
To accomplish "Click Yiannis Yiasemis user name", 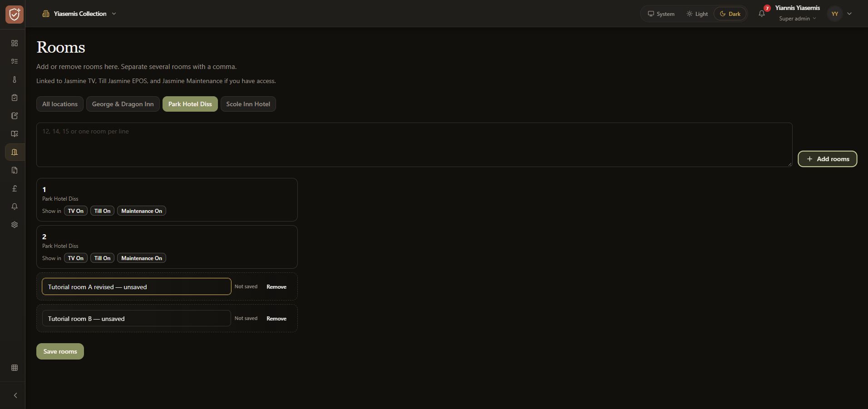I will [x=798, y=8].
